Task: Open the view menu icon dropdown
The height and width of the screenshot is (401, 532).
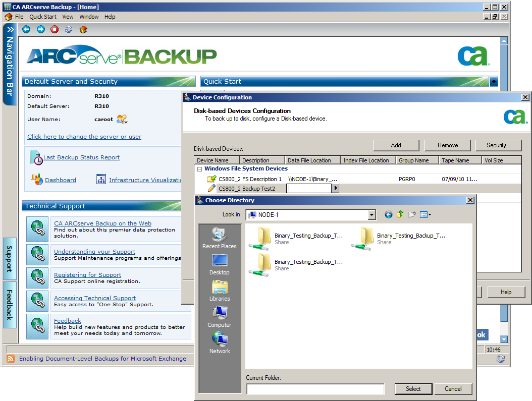Action: (425, 214)
